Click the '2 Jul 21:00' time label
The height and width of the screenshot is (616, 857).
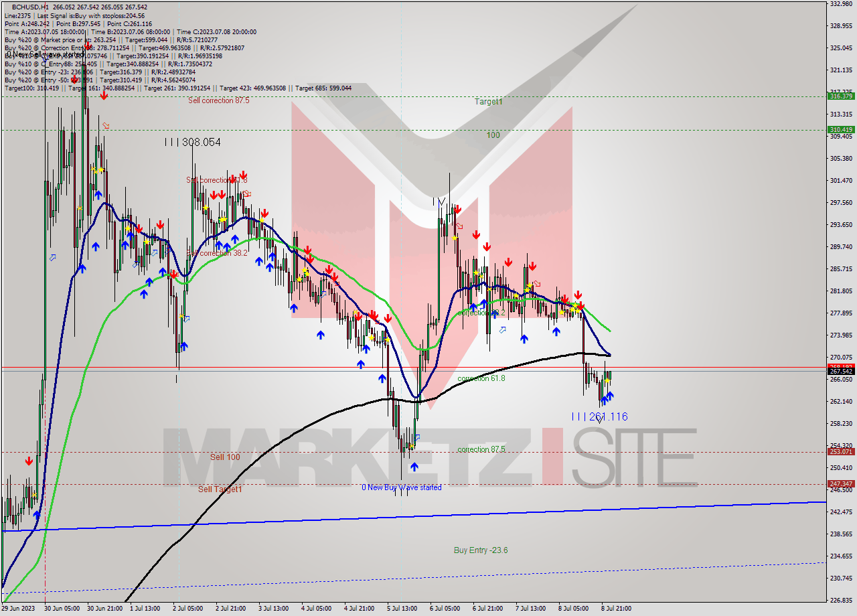(x=231, y=609)
